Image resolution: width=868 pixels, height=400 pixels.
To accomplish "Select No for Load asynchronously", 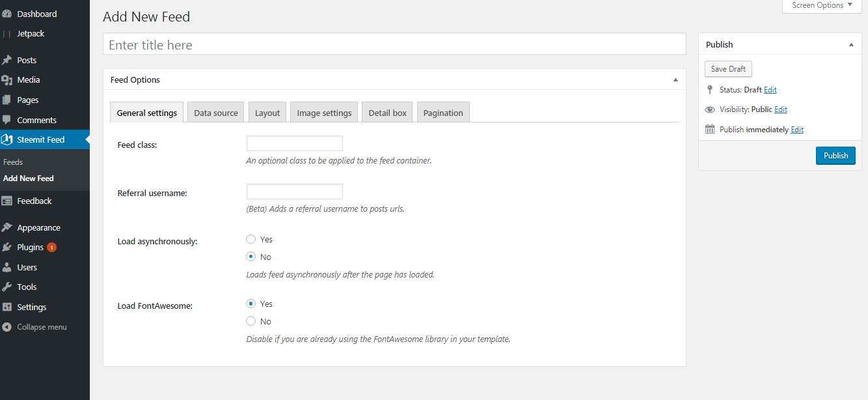I will coord(251,257).
